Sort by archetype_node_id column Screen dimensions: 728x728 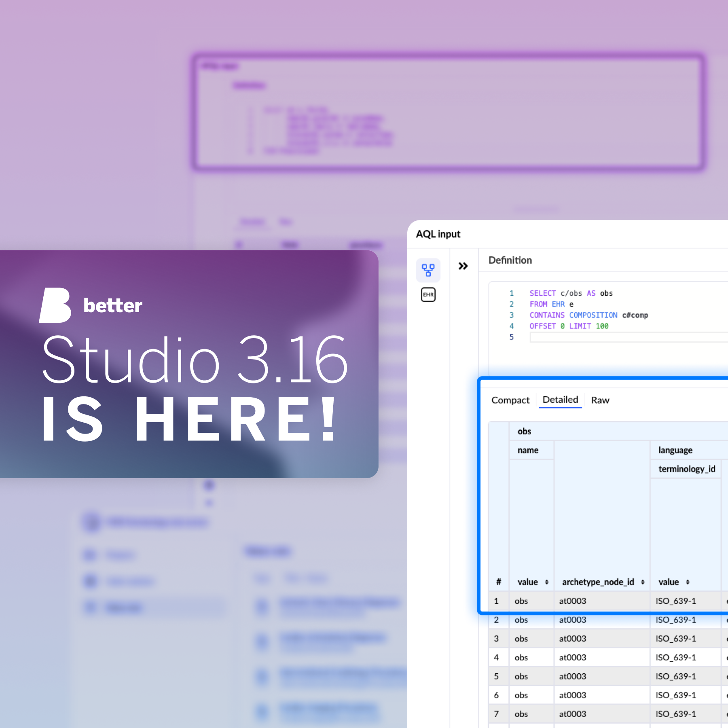[642, 582]
